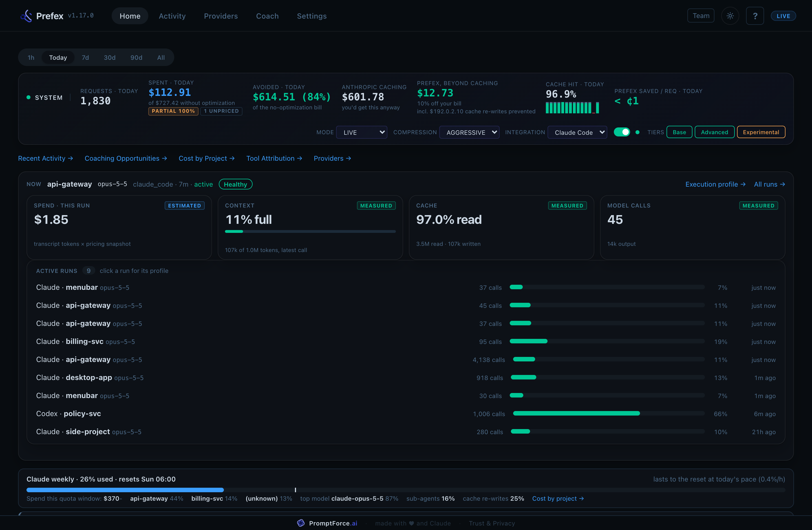
Task: Open help via question mark icon
Action: 755,16
